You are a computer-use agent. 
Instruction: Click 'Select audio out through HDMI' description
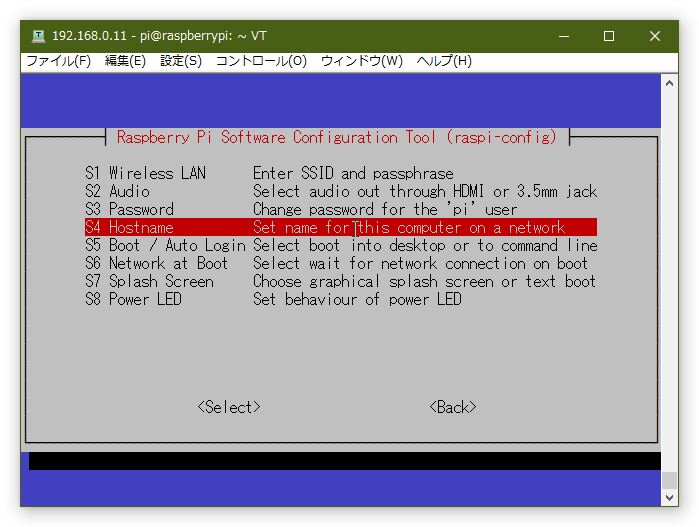click(x=425, y=191)
